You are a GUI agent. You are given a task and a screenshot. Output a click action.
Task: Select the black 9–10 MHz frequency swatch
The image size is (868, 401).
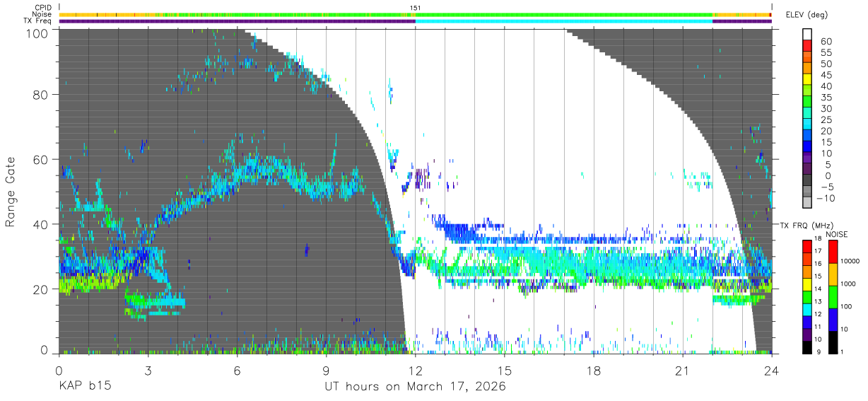(x=808, y=348)
